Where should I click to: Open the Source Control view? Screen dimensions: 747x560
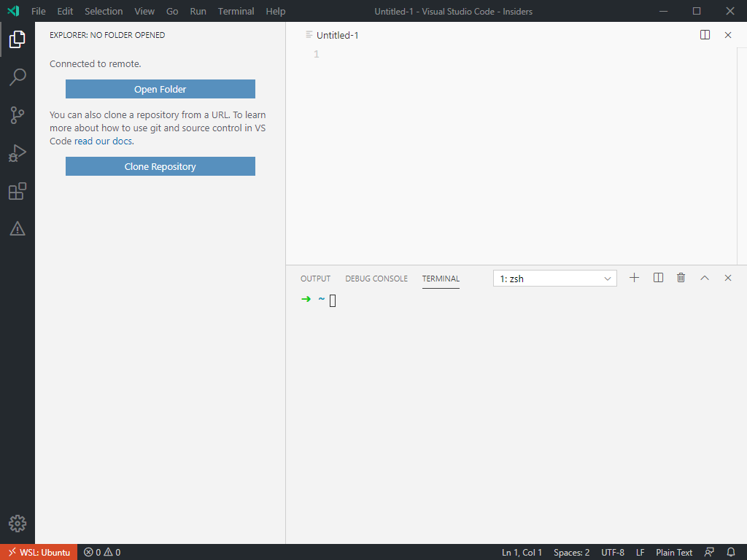click(18, 115)
